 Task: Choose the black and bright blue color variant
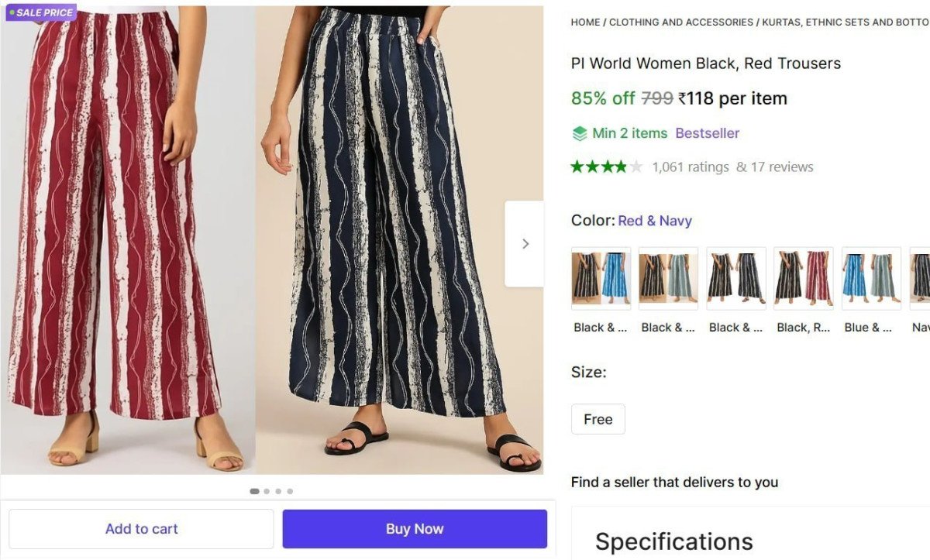[601, 278]
